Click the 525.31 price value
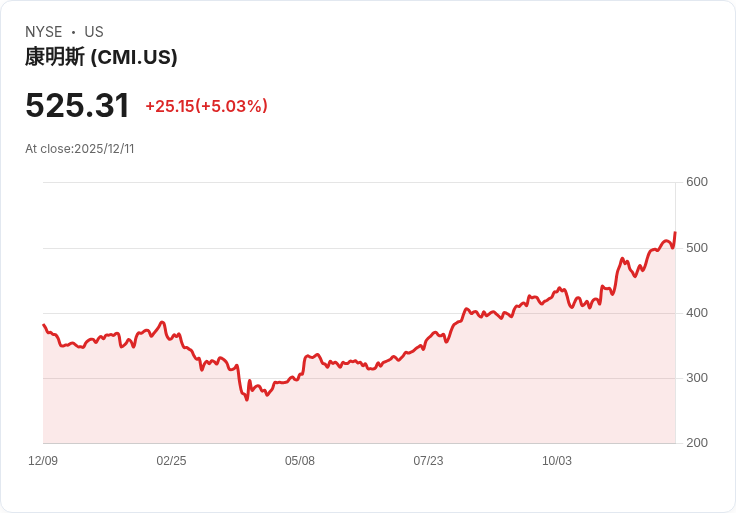736x513 pixels. 77,105
